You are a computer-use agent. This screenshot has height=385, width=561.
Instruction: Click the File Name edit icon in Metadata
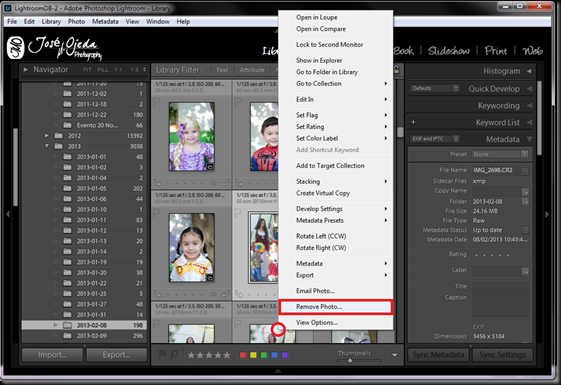pos(525,171)
